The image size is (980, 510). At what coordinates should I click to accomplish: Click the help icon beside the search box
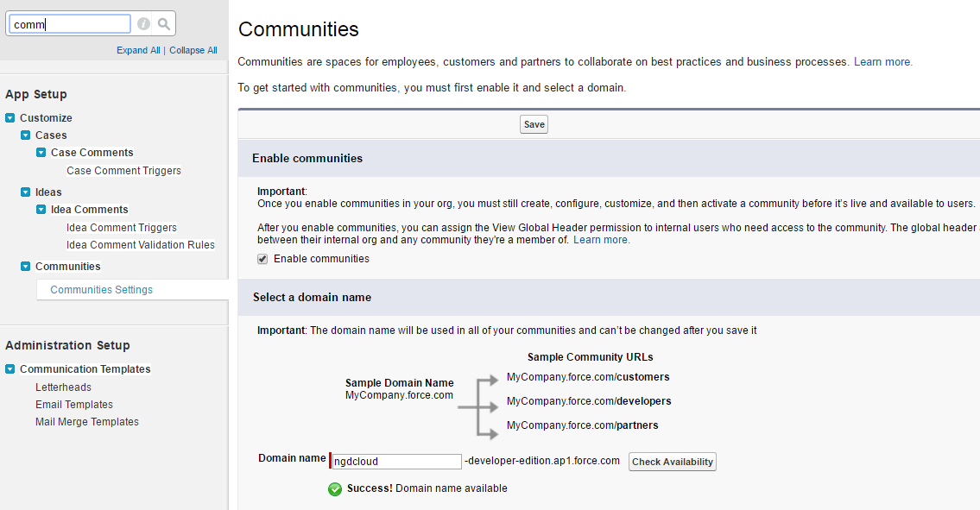(143, 23)
